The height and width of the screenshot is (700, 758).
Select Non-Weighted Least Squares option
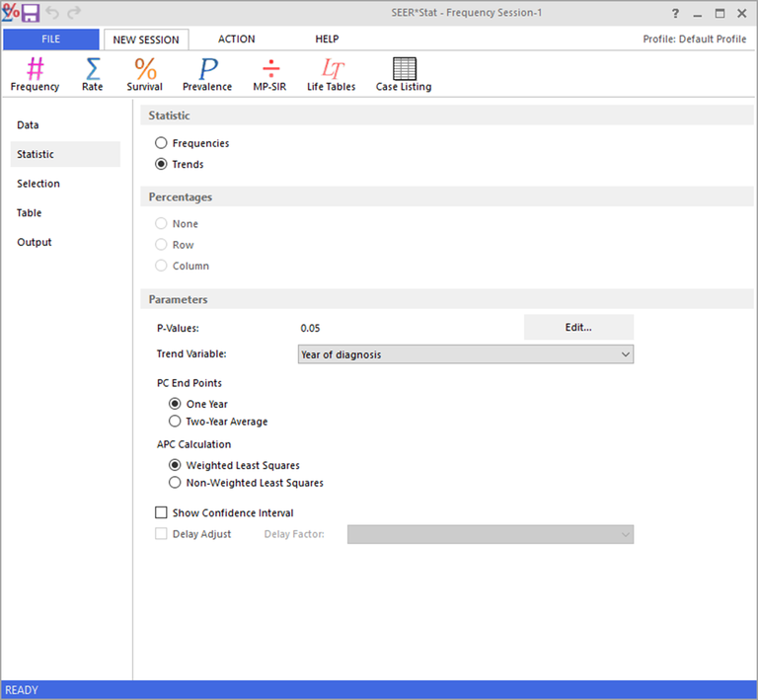point(176,483)
